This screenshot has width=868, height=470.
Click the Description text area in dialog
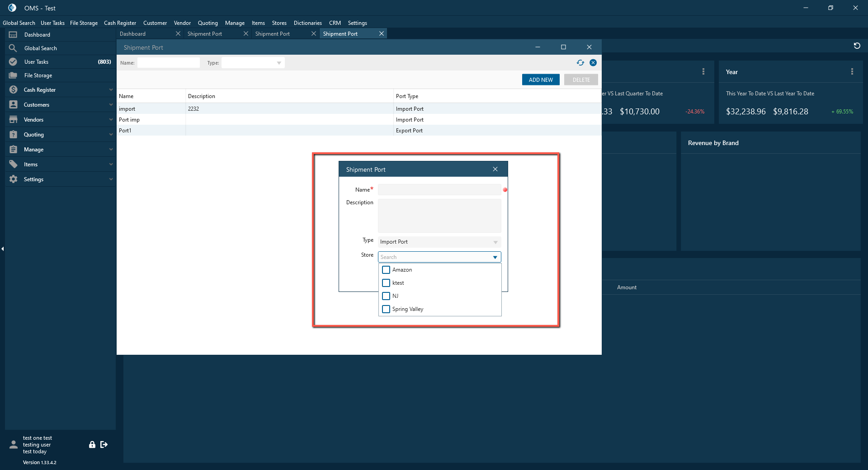point(439,216)
